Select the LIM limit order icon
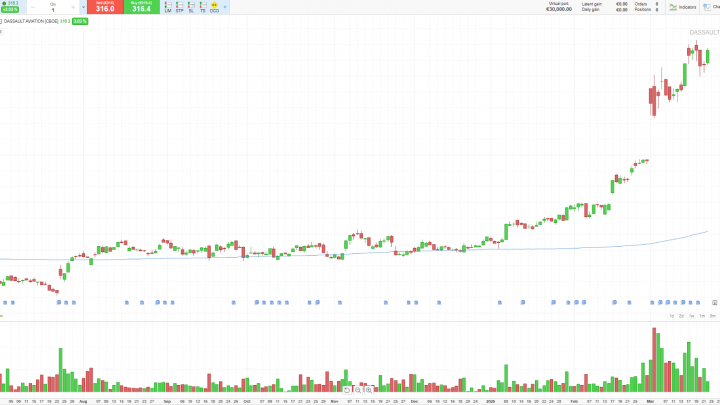This screenshot has height=405, width=720. [x=167, y=7]
